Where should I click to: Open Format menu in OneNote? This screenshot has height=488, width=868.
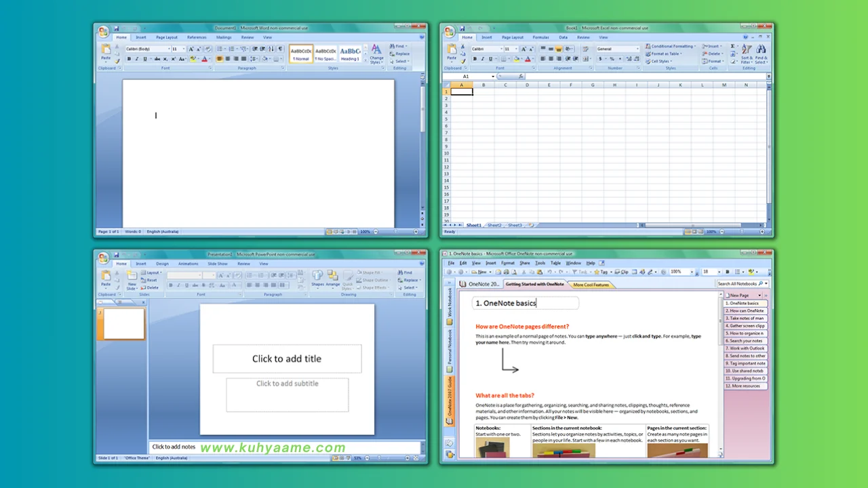508,263
